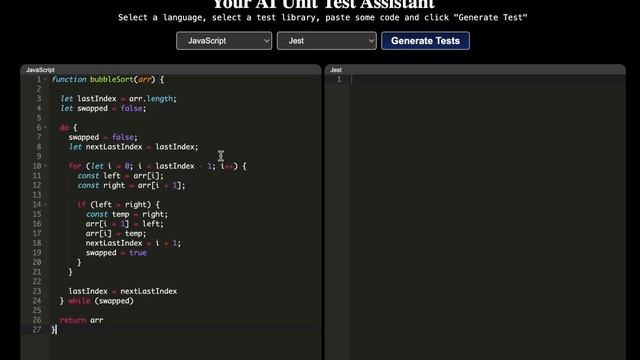Screen dimensions: 640x360
Task: Open the JavaScript language dropdown
Action: point(224,41)
